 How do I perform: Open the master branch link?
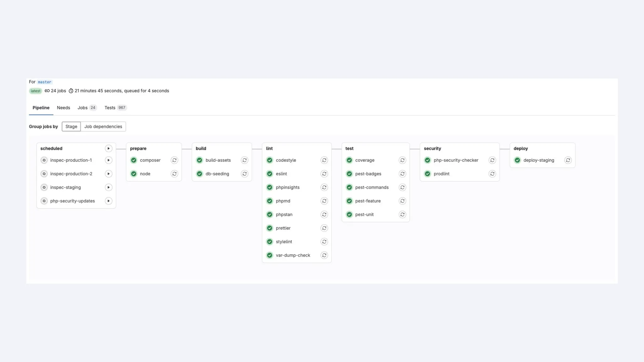[44, 82]
